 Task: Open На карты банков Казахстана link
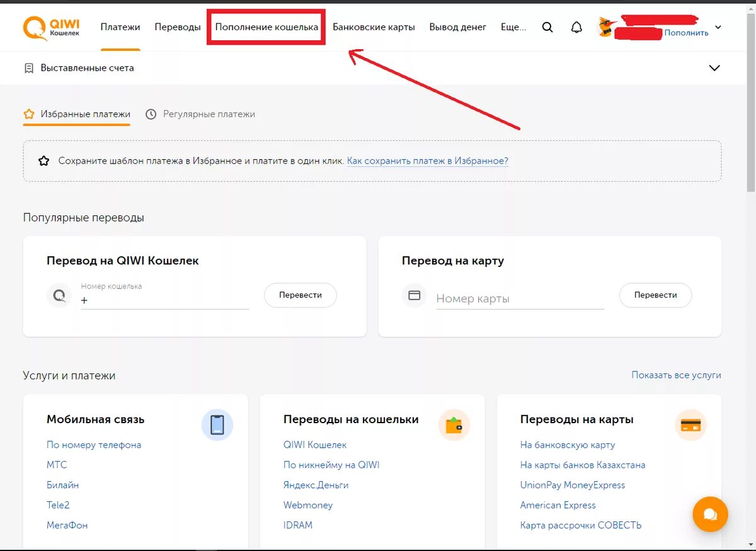583,465
